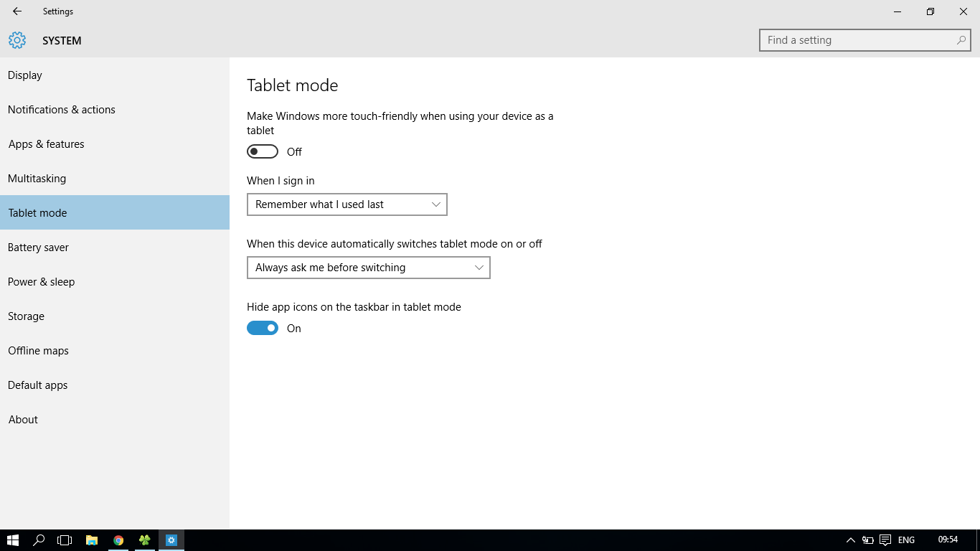This screenshot has height=551, width=980.
Task: Expand the 'Always ask me before switching' dropdown
Action: point(368,268)
